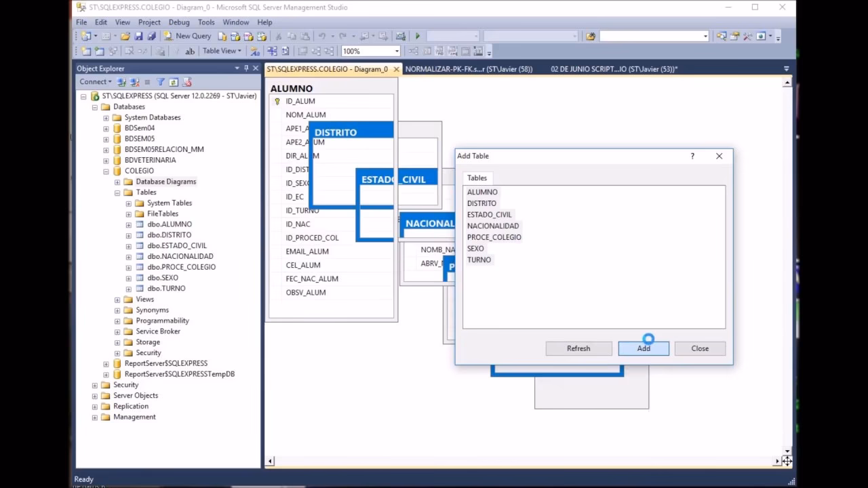Select the Service Broker folder in tree

(x=158, y=332)
